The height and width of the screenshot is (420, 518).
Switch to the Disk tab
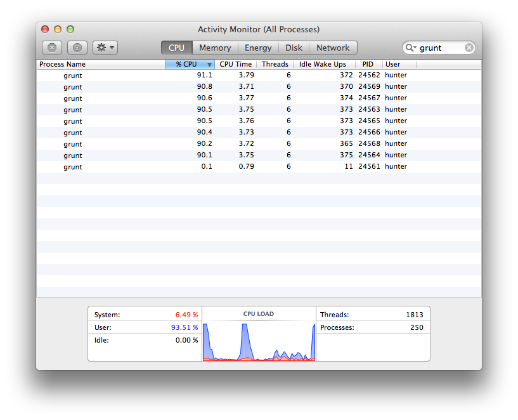[294, 48]
